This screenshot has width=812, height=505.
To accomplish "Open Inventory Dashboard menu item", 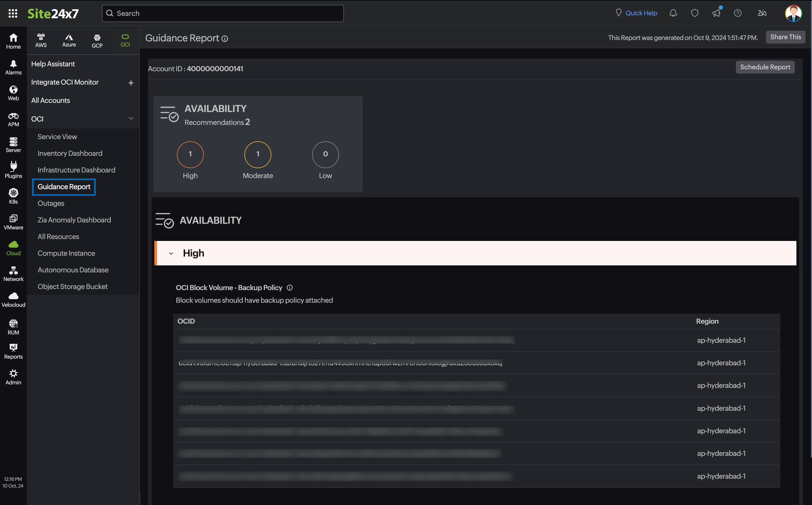I will click(x=70, y=153).
